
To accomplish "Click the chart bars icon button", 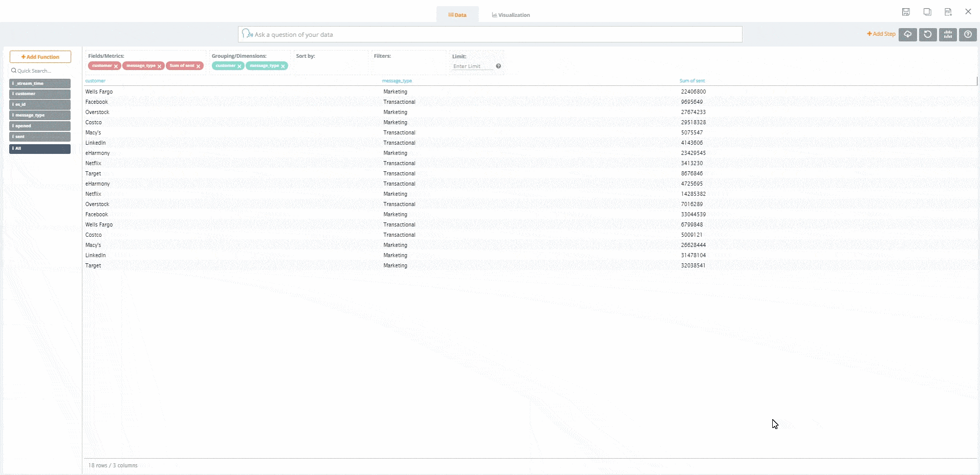I will (948, 34).
